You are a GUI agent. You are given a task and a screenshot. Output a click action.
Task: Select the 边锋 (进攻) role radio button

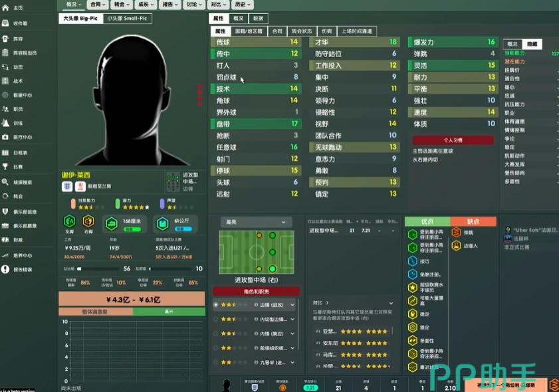215,304
